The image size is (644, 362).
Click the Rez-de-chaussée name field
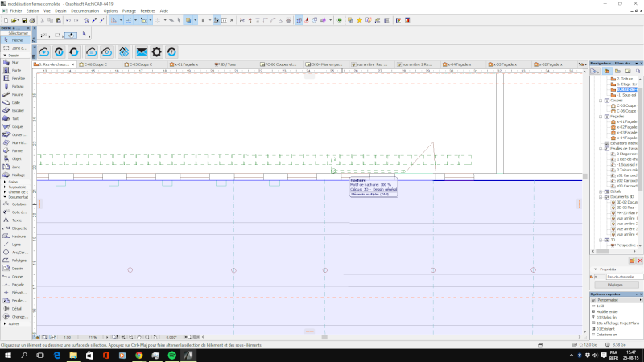pos(625,277)
